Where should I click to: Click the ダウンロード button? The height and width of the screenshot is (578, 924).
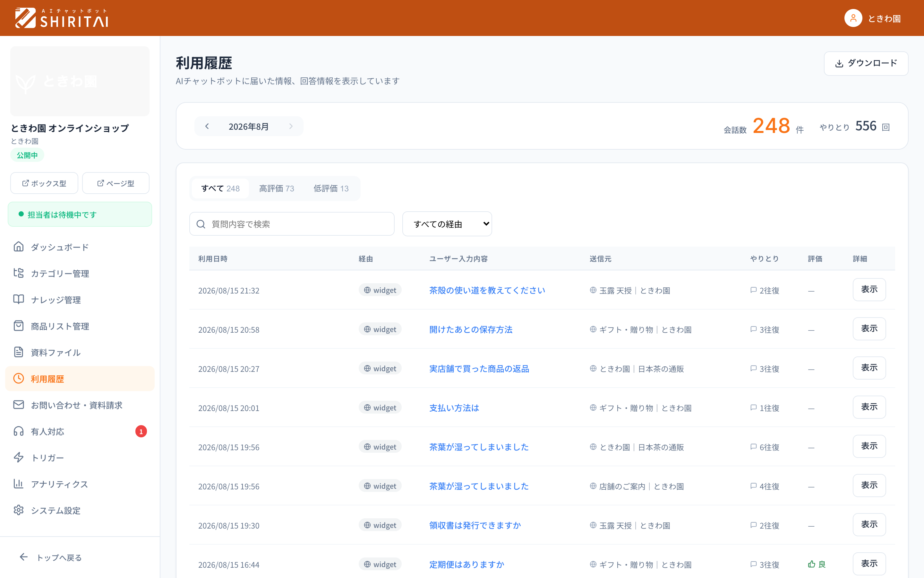866,64
